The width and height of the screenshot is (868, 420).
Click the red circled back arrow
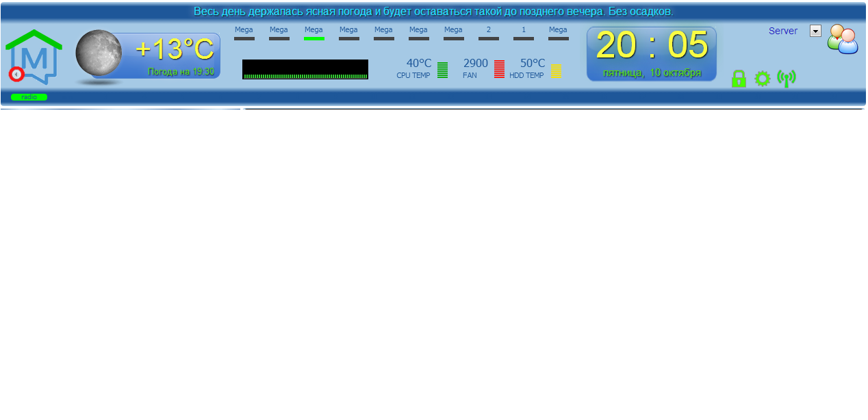coord(16,74)
